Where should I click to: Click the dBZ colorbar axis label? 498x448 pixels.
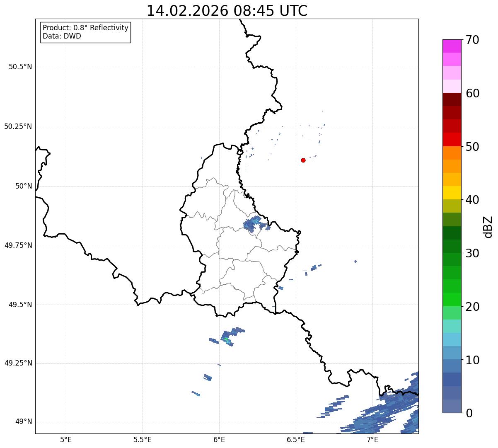click(488, 227)
